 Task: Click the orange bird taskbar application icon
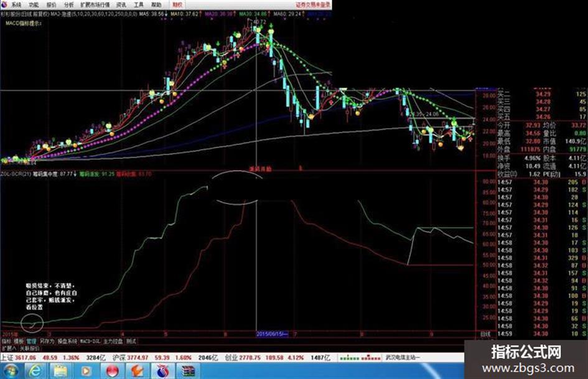click(x=137, y=371)
